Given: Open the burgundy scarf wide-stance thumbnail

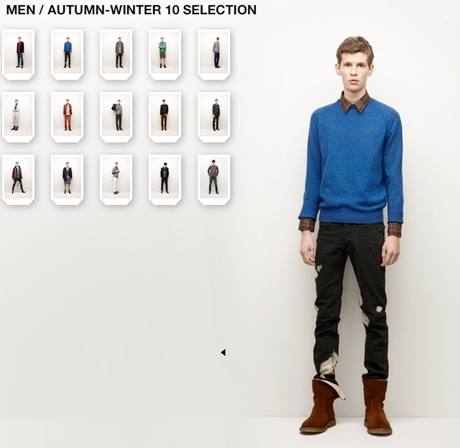Looking at the screenshot, I should (x=18, y=180).
